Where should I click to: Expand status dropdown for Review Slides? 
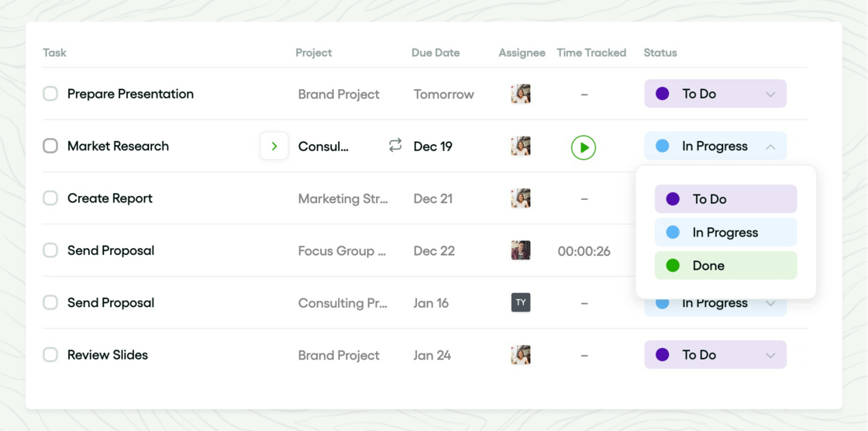pyautogui.click(x=770, y=355)
